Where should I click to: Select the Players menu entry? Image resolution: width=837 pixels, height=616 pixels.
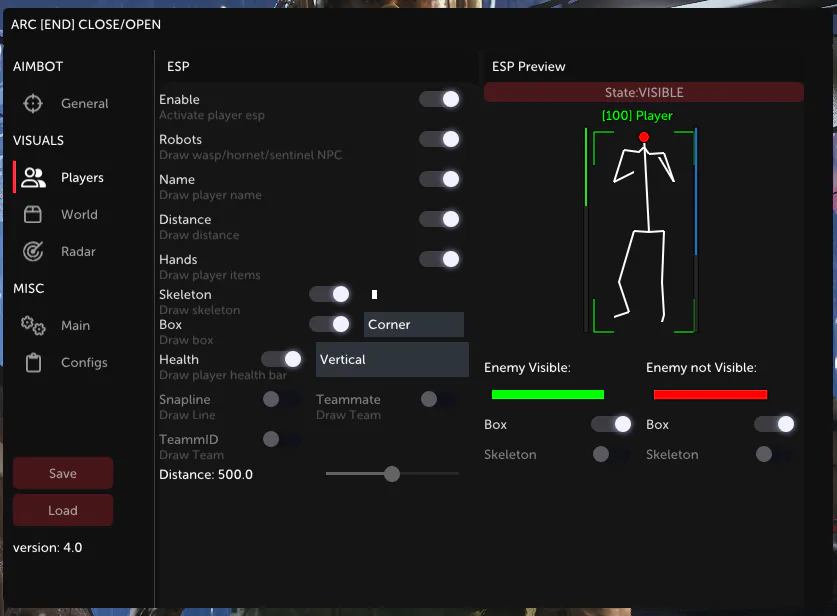tap(84, 177)
